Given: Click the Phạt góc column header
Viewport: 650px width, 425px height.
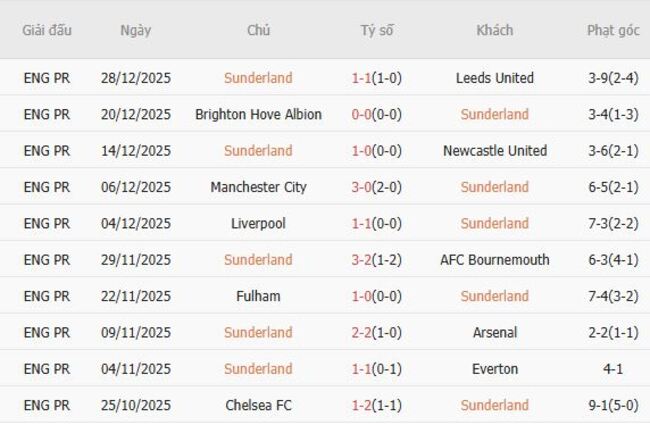Looking at the screenshot, I should tap(613, 30).
